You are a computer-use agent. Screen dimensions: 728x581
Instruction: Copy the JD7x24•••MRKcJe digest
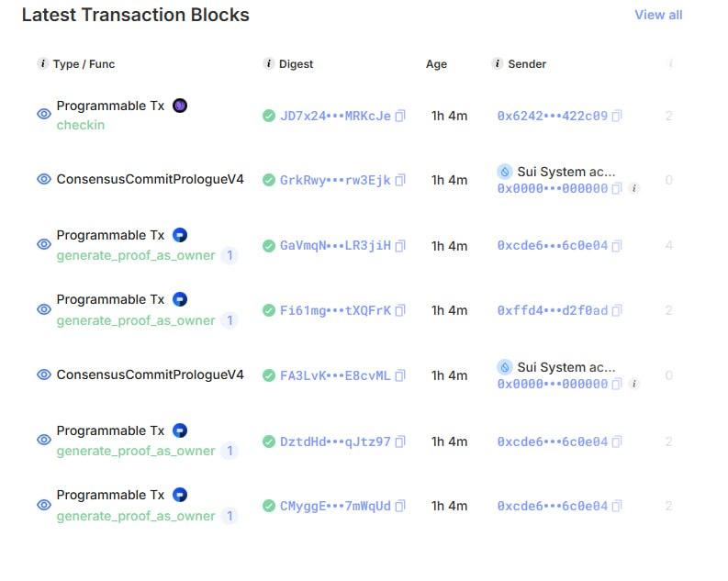click(x=400, y=116)
